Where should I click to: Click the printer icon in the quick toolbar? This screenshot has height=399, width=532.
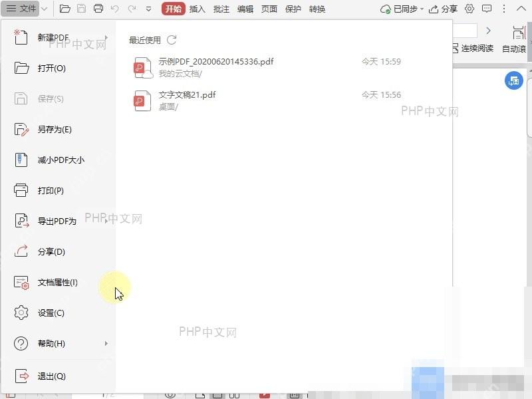pyautogui.click(x=98, y=9)
